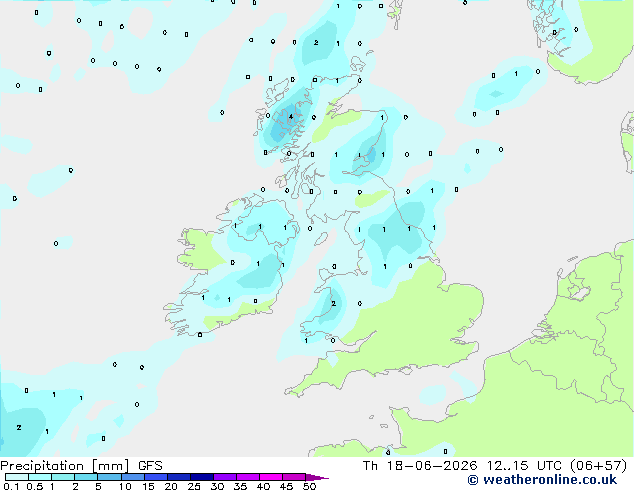Click the 15–20 mm legend color box

tap(156, 477)
